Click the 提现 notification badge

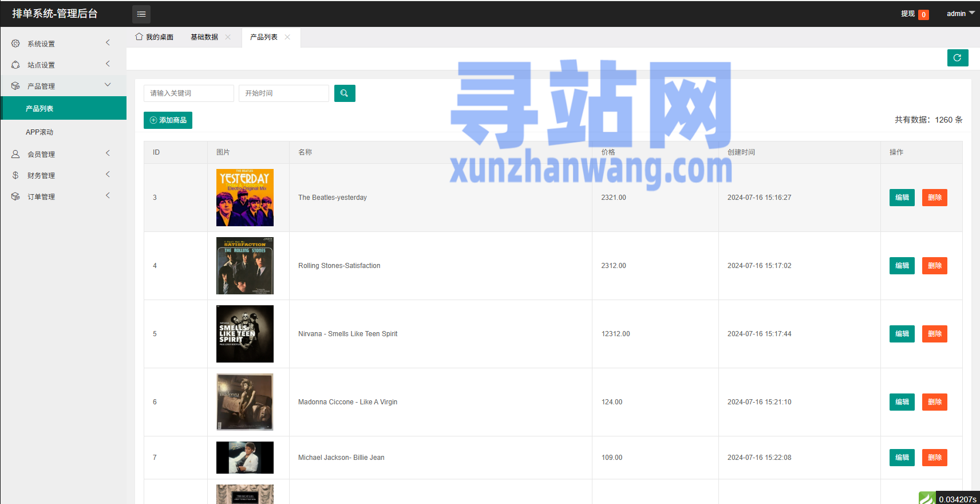923,15
